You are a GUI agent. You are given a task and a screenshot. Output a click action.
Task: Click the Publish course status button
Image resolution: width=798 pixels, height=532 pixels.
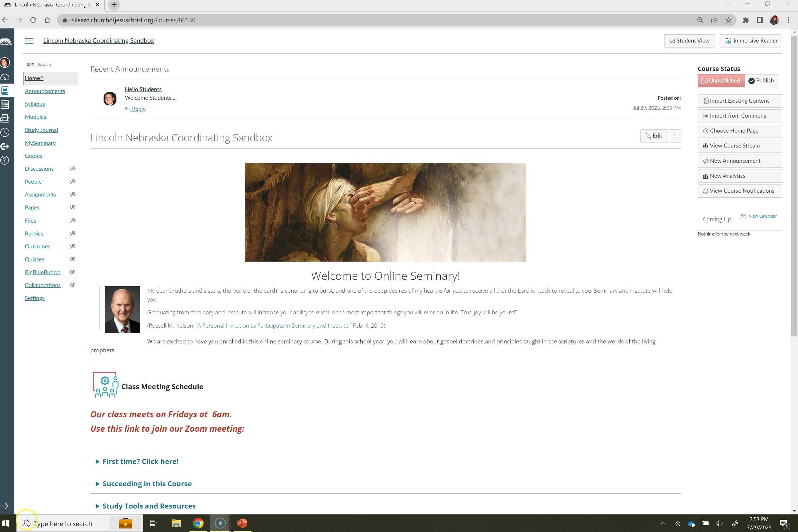click(761, 81)
